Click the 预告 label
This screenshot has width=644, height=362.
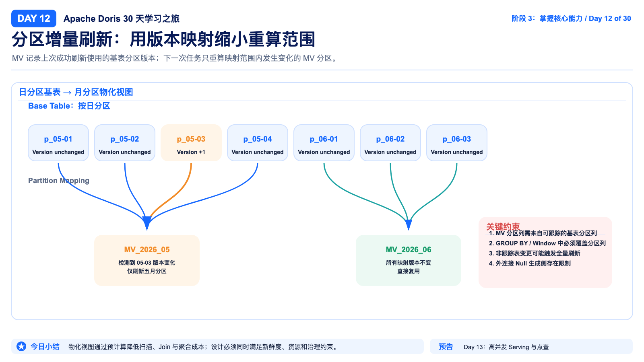[x=446, y=346]
